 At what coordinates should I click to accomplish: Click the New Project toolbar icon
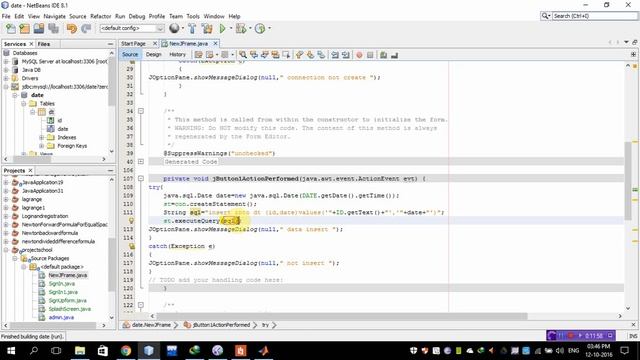pos(24,28)
